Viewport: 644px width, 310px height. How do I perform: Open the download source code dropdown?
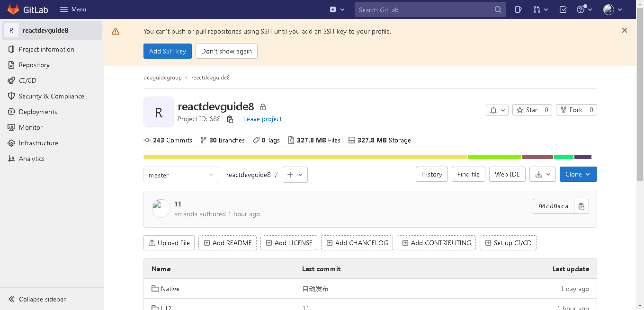coord(543,174)
